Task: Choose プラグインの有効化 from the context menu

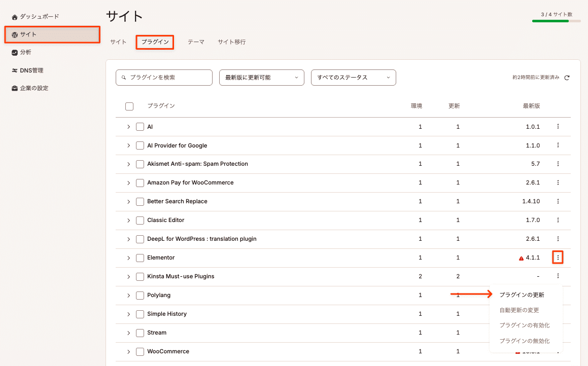Action: tap(524, 325)
